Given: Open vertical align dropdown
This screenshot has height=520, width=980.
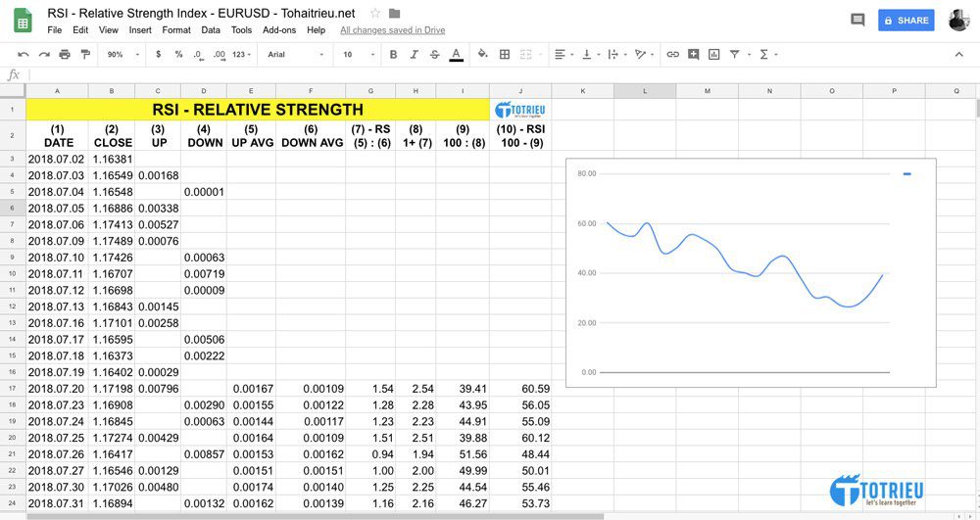Looking at the screenshot, I should [590, 54].
